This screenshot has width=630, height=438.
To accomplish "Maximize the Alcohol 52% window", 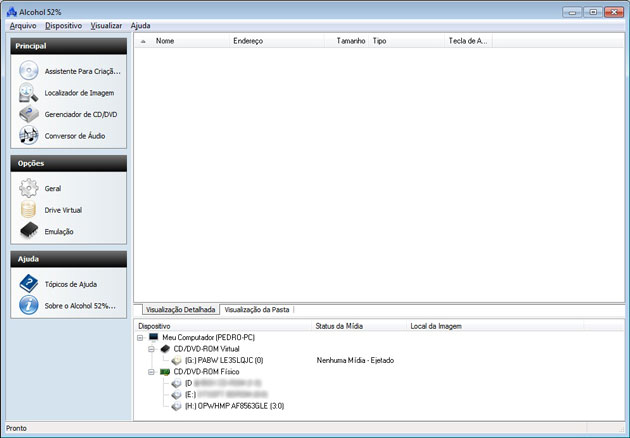I will [593, 12].
